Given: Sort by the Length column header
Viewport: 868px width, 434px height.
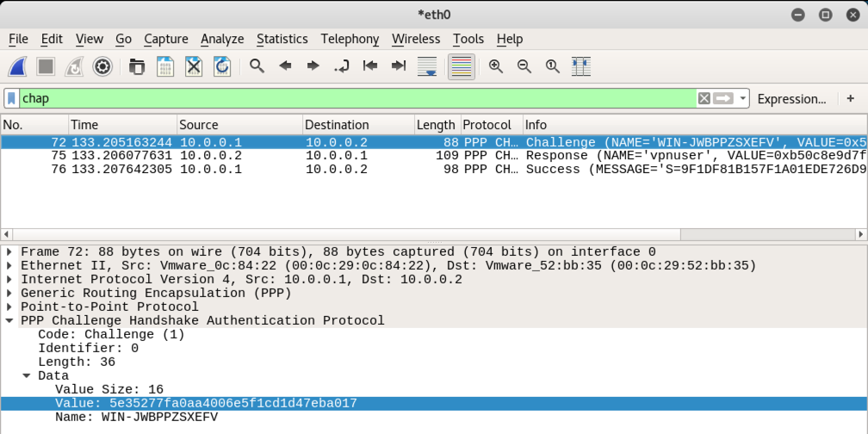Looking at the screenshot, I should (x=437, y=125).
